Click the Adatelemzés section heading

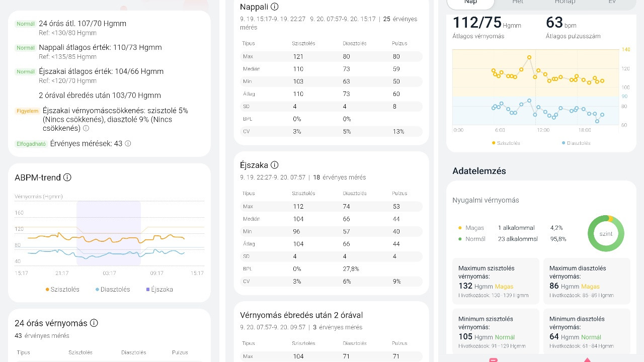pyautogui.click(x=479, y=171)
